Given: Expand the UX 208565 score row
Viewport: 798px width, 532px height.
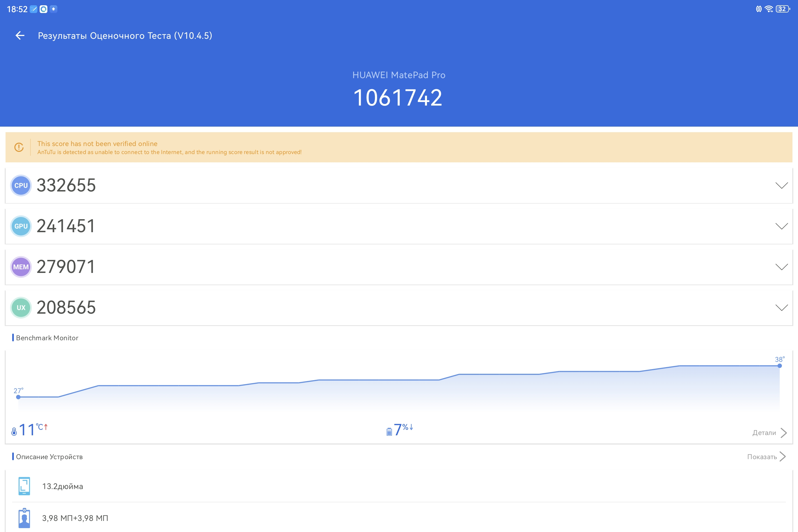Looking at the screenshot, I should 399,307.
